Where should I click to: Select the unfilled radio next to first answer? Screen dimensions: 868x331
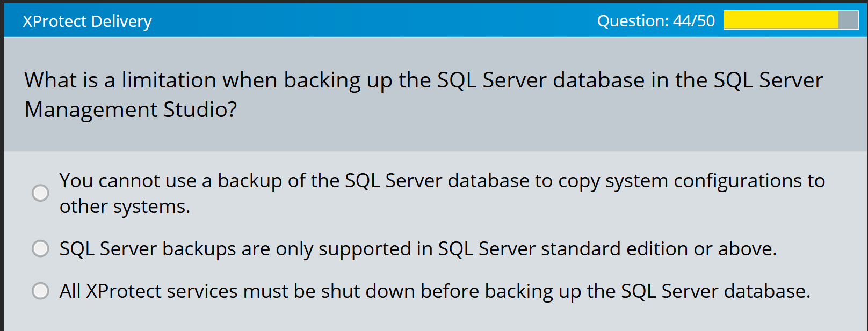click(40, 193)
